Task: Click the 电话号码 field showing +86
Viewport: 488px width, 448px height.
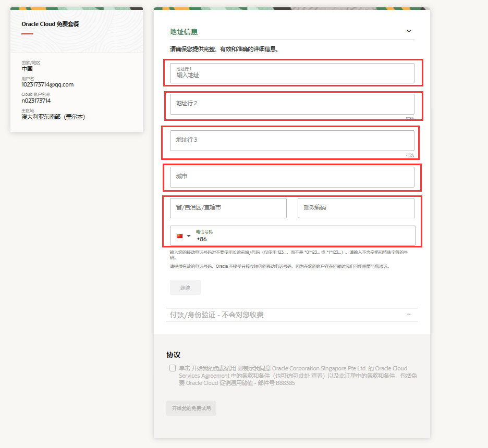Action: (302, 237)
